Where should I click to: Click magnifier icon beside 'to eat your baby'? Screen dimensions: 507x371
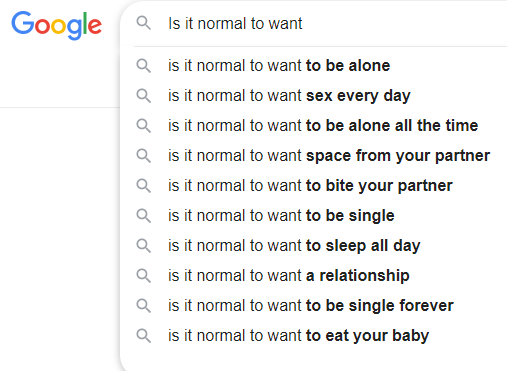(144, 336)
